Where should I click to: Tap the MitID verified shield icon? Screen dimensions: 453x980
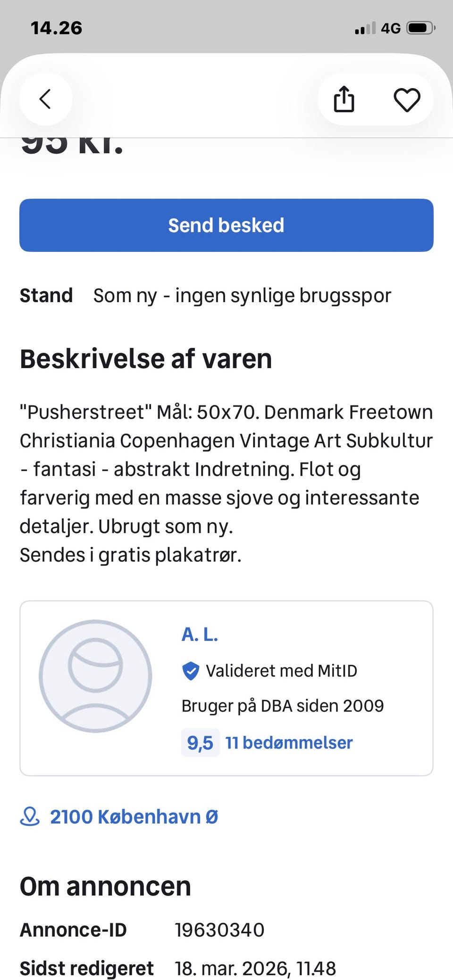(191, 671)
